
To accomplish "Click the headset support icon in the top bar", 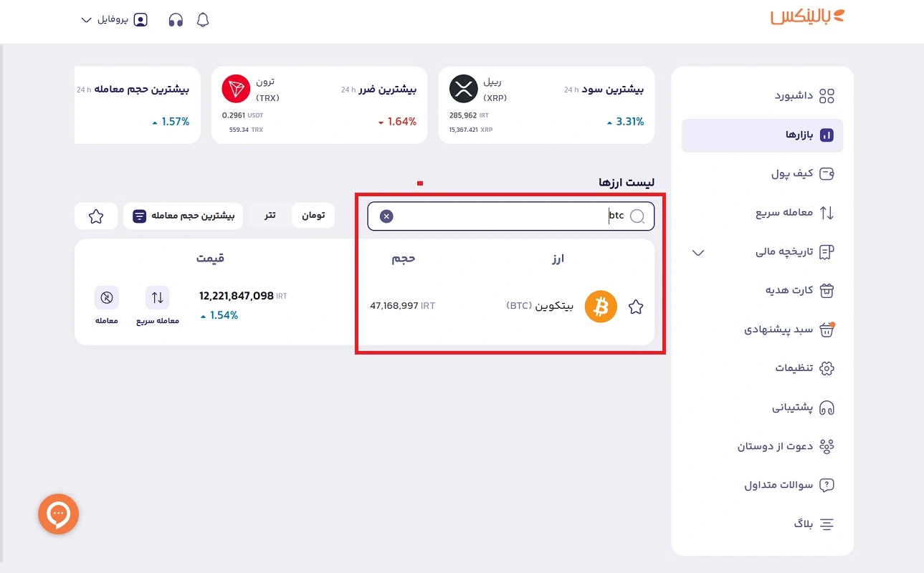I will pos(175,19).
